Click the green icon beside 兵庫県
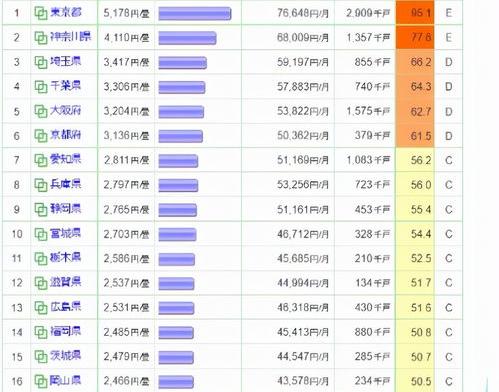This screenshot has height=392, width=499. pos(41,185)
